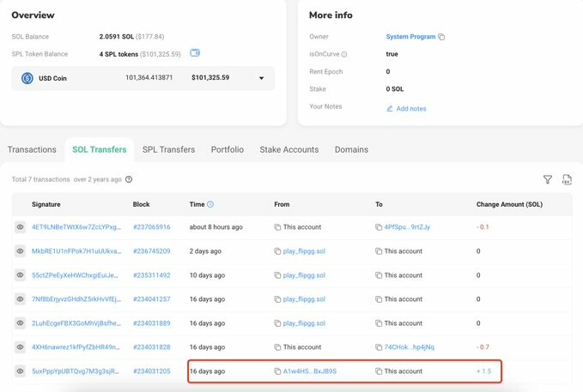
Task: Expand the USD Coin token dropdown arrow
Action: pos(261,78)
